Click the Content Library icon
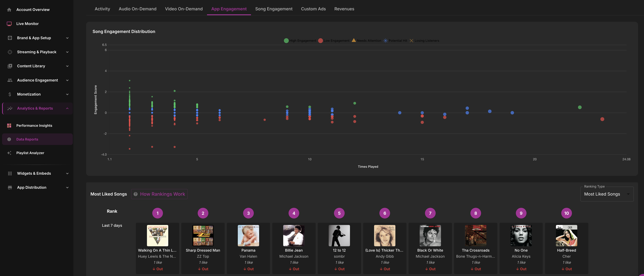Viewport: 644px width, 276px height. pos(10,66)
